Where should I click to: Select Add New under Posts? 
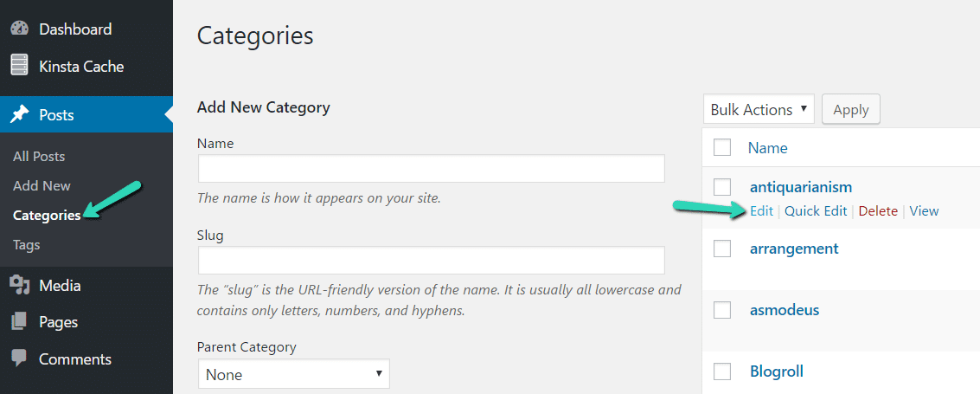tap(42, 186)
